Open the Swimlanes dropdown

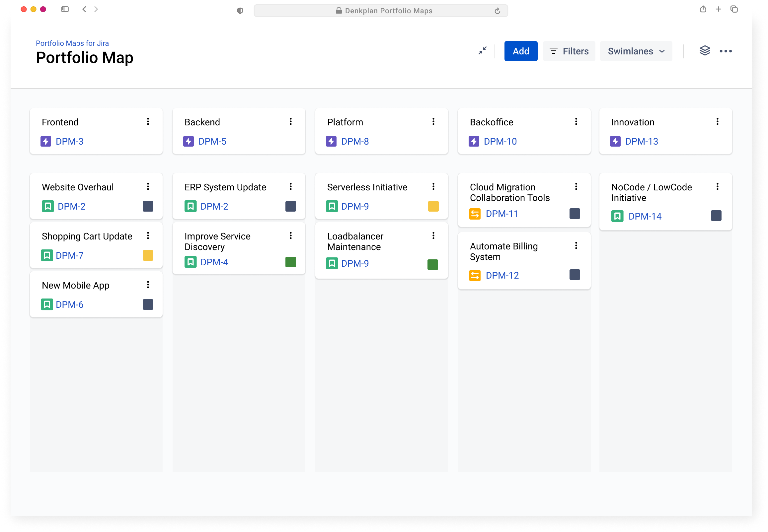[x=636, y=51]
